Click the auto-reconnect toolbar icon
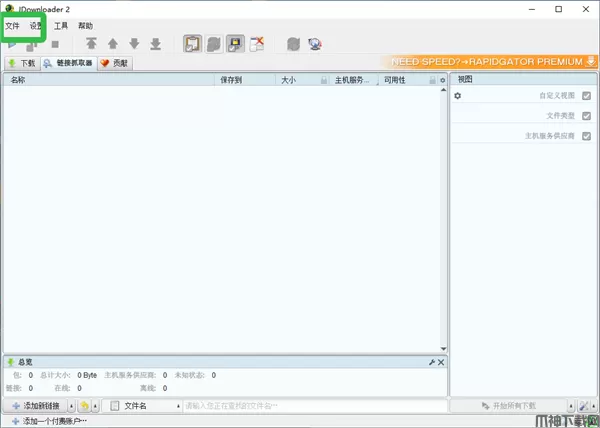 pyautogui.click(x=235, y=44)
